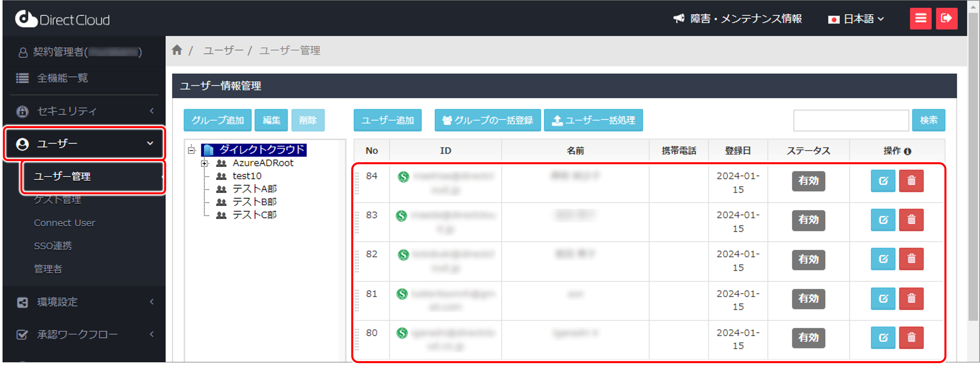The width and height of the screenshot is (980, 366).
Task: Expand the セキュリティ sidebar section
Action: coord(84,111)
